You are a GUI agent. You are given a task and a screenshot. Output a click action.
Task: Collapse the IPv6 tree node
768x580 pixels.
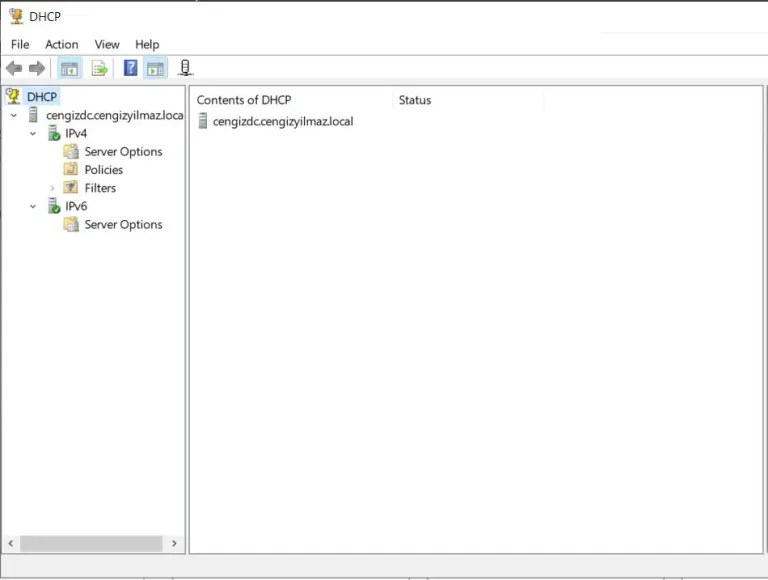click(33, 207)
